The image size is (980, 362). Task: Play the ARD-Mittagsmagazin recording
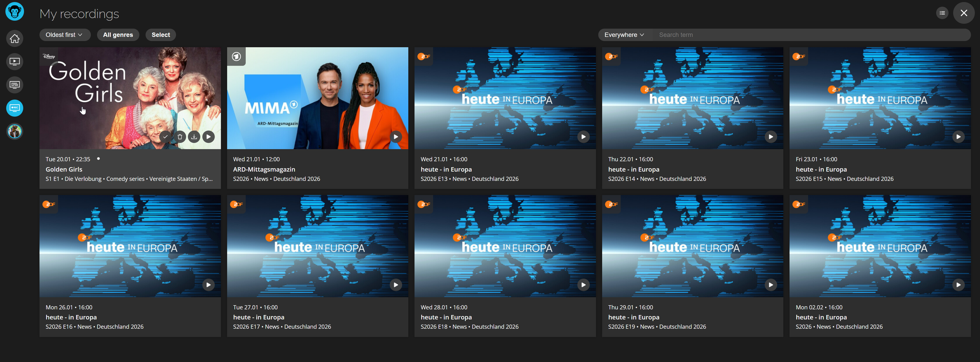(396, 137)
